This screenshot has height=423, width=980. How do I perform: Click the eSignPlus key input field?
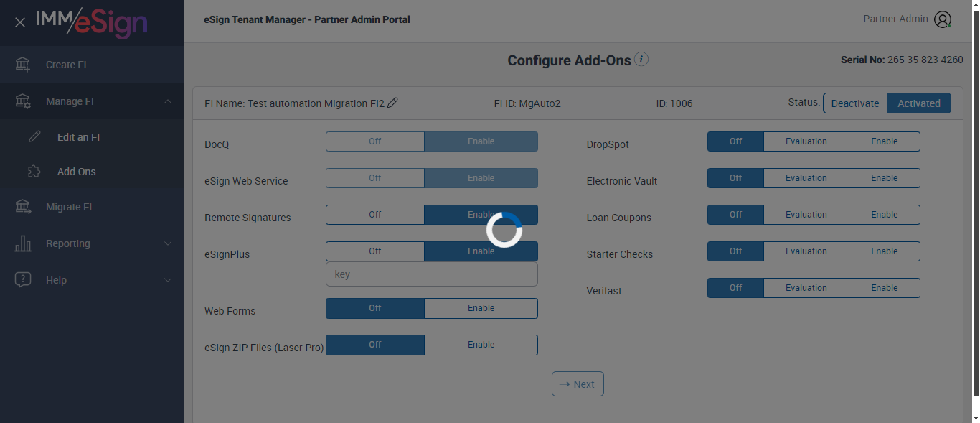tap(431, 274)
